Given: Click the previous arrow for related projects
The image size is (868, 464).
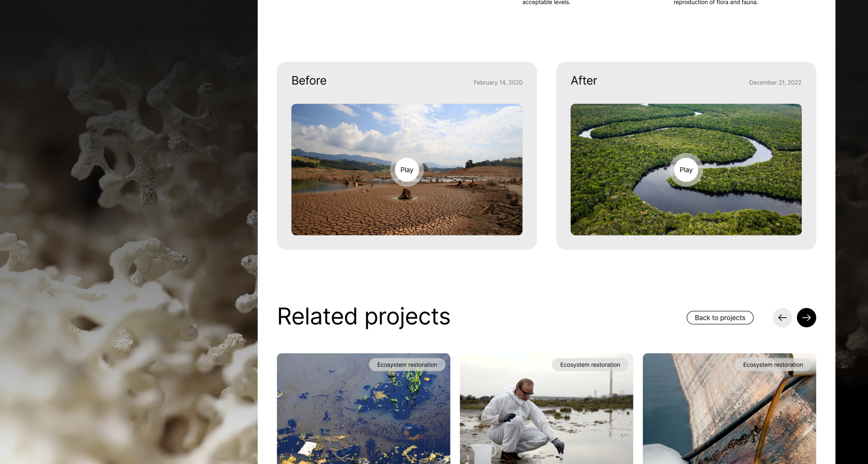Looking at the screenshot, I should click(x=782, y=317).
